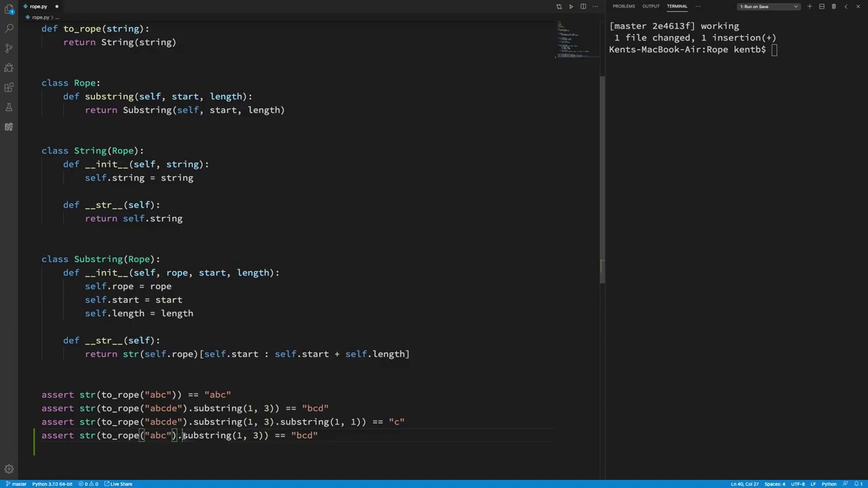Screen dimensions: 868x488
Task: Click '1 file changed, 1 insertion(+)' terminal text
Action: pos(695,38)
